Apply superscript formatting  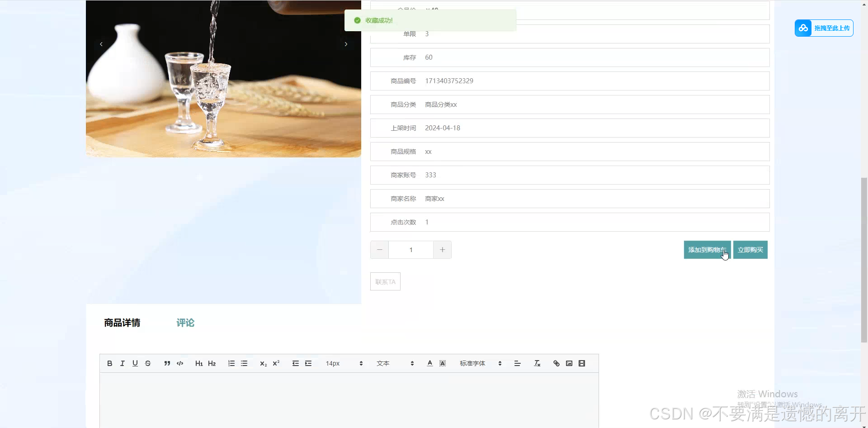(x=276, y=363)
